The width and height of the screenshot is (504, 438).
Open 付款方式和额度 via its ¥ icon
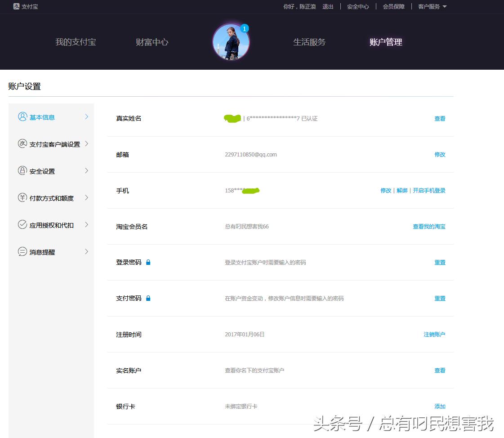click(x=23, y=197)
